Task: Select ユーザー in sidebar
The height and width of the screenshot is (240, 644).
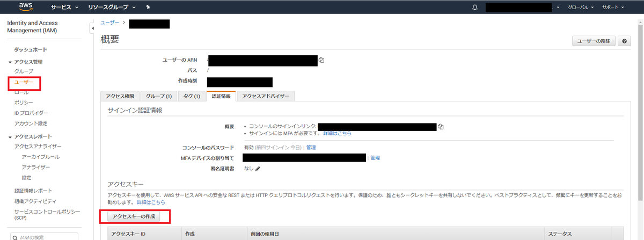Action: [24, 82]
